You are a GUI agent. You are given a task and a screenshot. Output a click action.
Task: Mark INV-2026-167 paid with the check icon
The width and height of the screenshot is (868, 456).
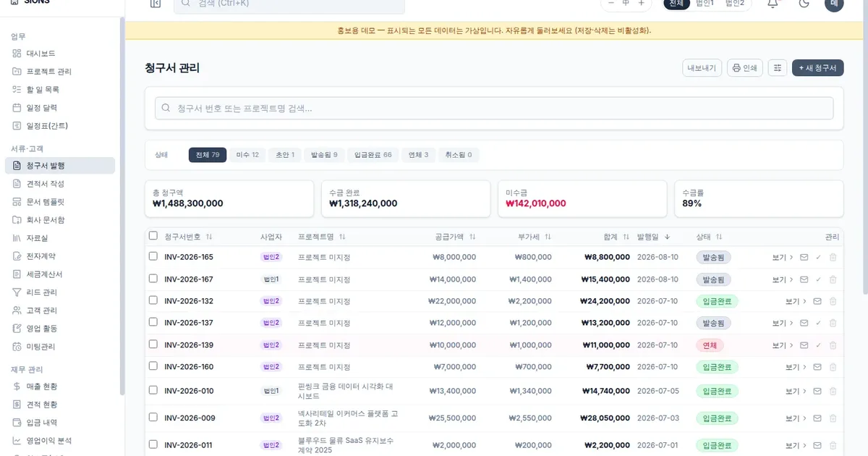[818, 279]
